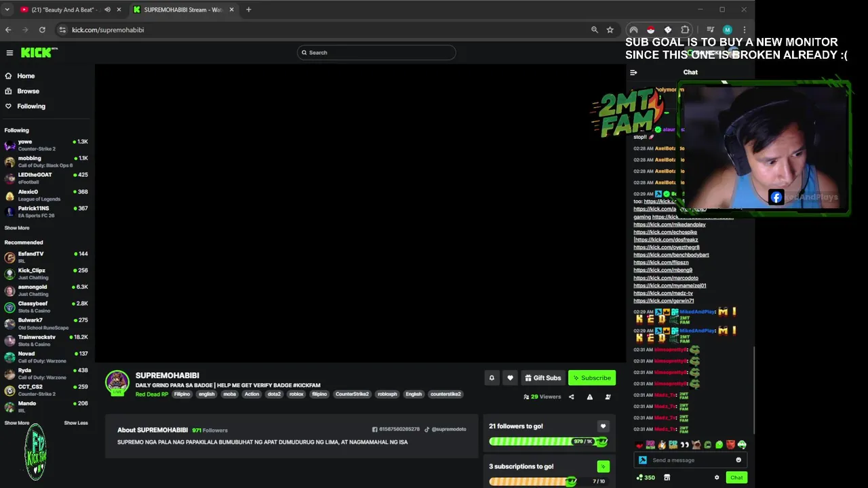Click heart on followers goal card
This screenshot has height=488, width=868.
603,426
